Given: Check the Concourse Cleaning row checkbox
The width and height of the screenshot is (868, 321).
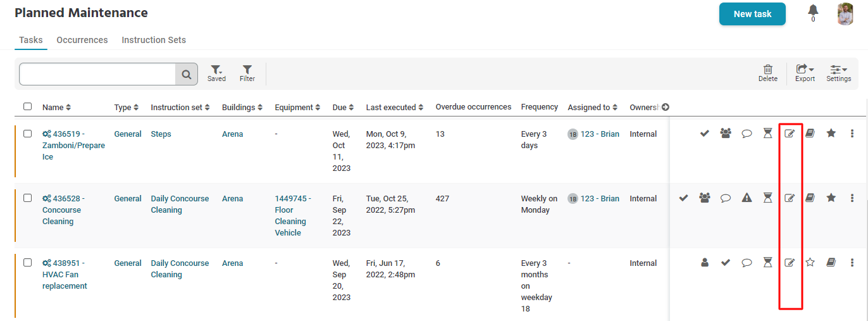Looking at the screenshot, I should pyautogui.click(x=27, y=198).
